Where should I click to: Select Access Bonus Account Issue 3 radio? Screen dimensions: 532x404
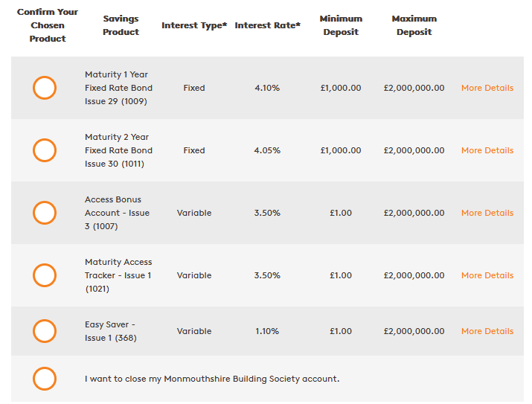point(45,213)
